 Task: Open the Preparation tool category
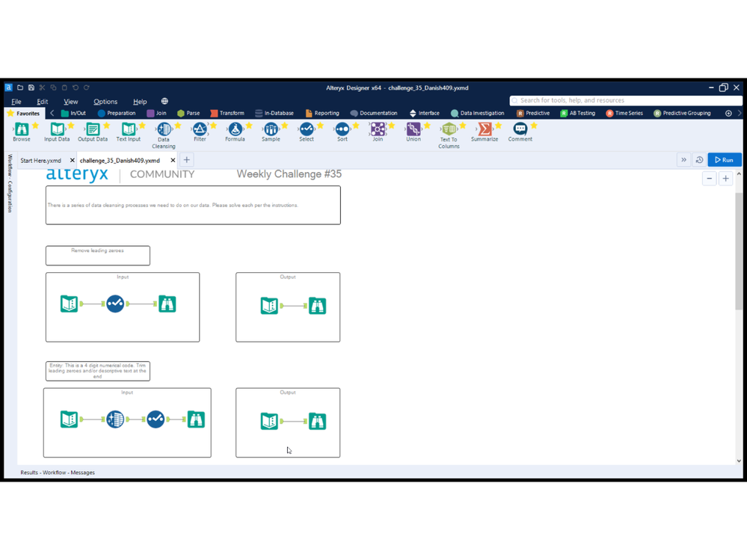tap(117, 114)
